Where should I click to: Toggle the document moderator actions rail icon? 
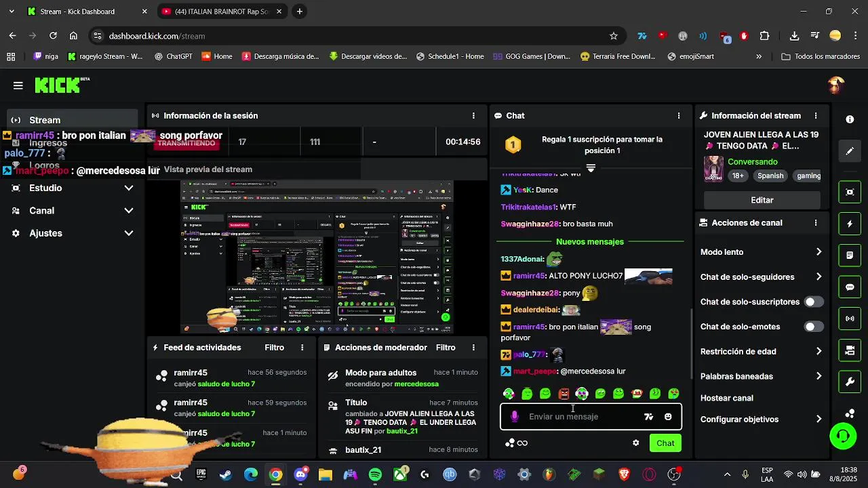(x=850, y=256)
